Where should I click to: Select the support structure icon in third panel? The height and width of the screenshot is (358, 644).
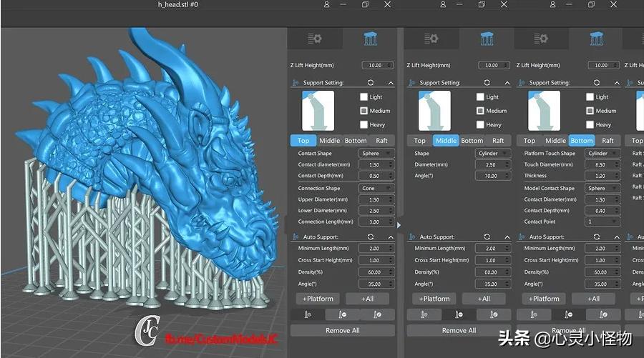[x=597, y=39]
